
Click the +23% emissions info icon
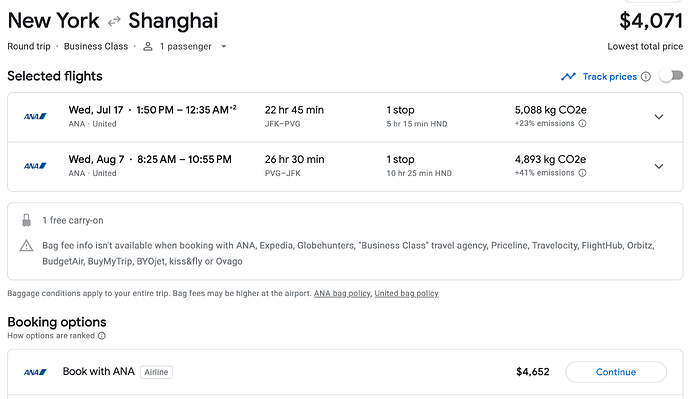pyautogui.click(x=582, y=123)
